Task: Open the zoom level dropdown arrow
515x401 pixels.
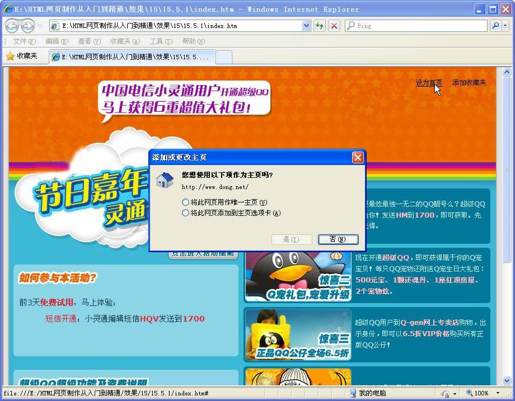Action: tap(498, 393)
